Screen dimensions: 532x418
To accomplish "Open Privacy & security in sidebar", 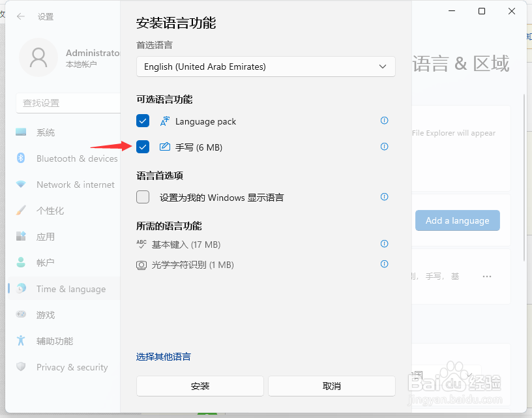I will pyautogui.click(x=64, y=367).
